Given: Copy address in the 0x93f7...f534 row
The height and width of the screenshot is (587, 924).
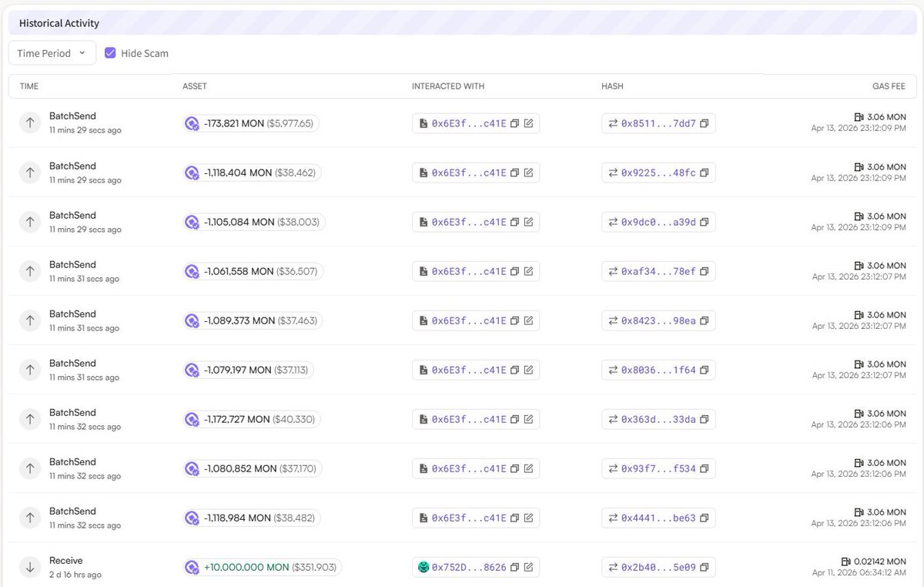Looking at the screenshot, I should point(514,468).
